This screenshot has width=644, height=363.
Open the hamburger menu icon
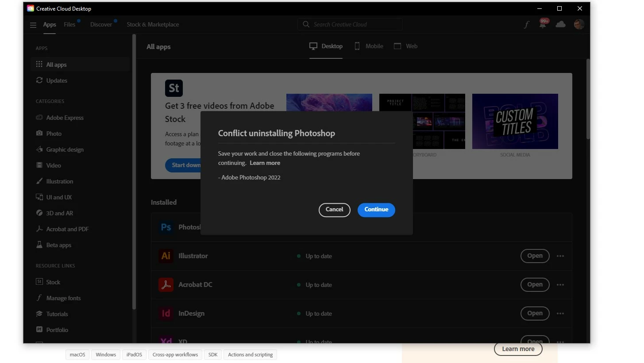(33, 25)
